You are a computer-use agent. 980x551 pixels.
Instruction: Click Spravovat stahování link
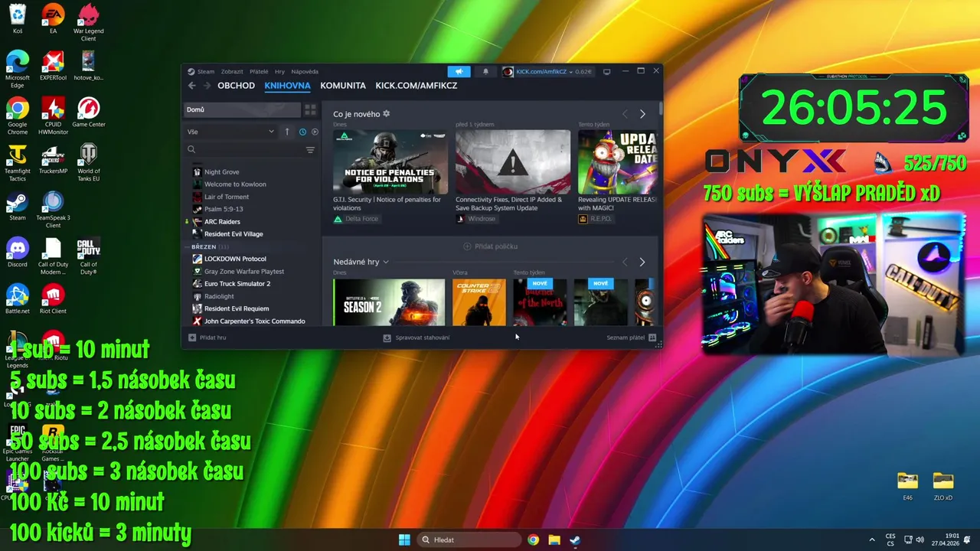click(x=423, y=337)
